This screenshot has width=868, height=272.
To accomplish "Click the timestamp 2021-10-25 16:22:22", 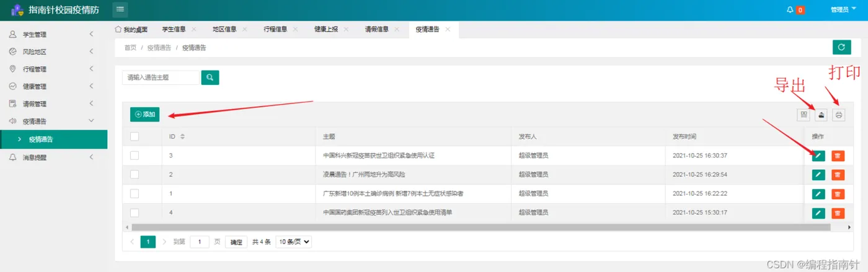I will click(700, 194).
